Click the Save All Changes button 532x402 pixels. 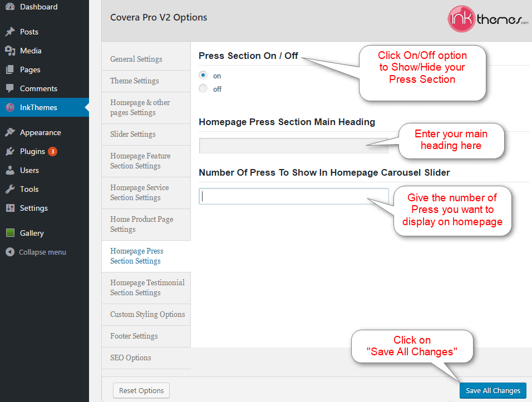click(493, 391)
